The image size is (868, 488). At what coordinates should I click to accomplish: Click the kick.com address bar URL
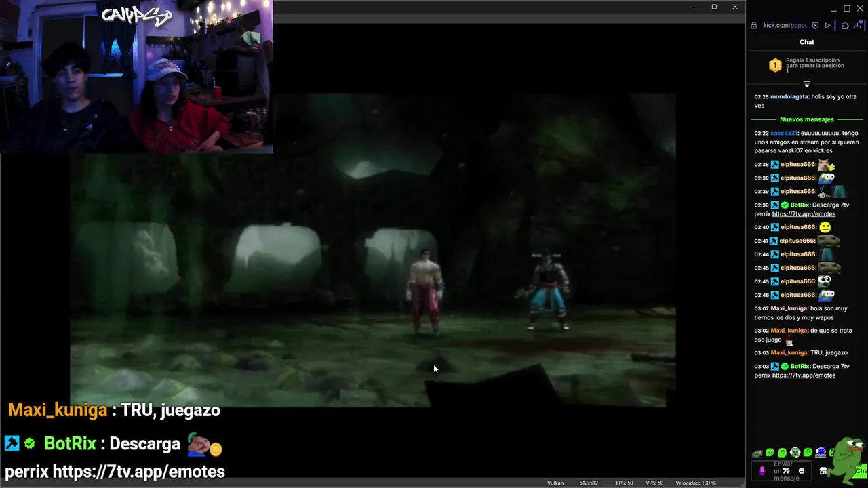coord(785,26)
